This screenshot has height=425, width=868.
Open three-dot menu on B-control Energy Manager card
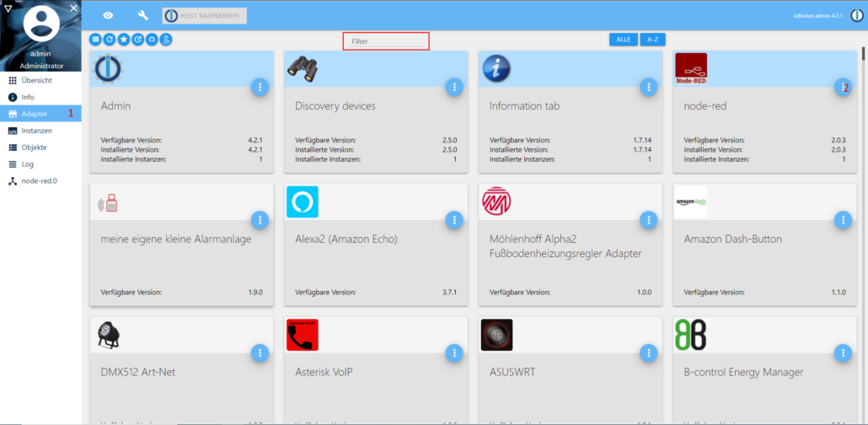click(x=843, y=353)
